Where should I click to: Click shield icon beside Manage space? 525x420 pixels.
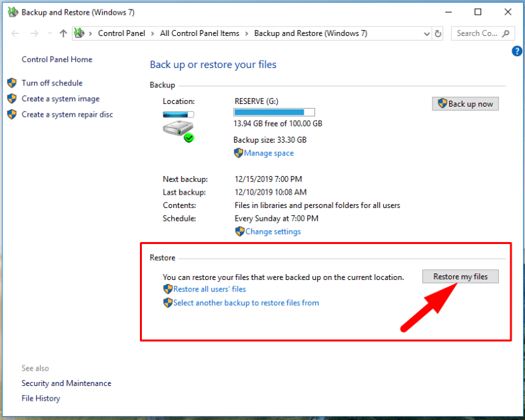[x=239, y=153]
